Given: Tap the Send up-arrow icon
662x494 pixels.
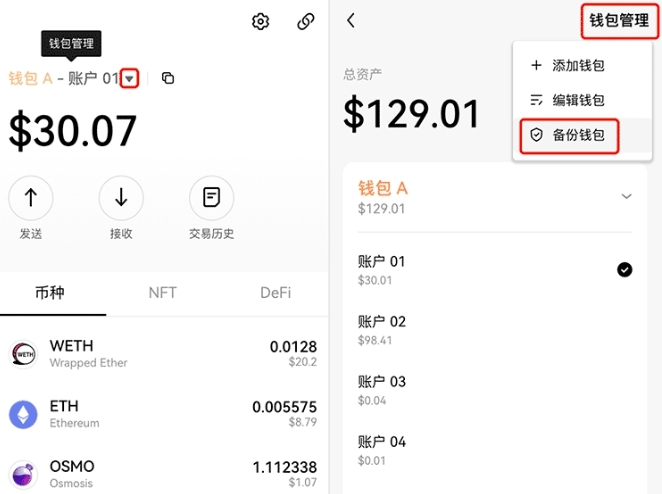Looking at the screenshot, I should [x=31, y=198].
